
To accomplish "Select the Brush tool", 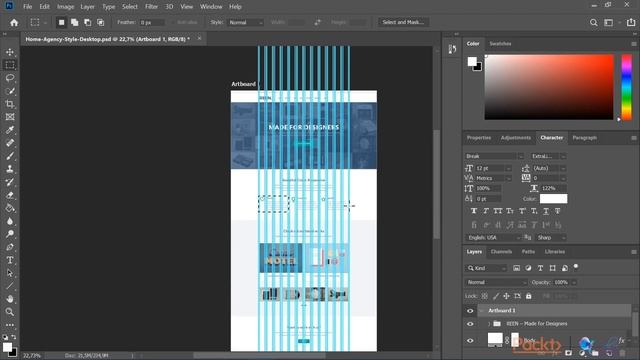I will point(10,156).
